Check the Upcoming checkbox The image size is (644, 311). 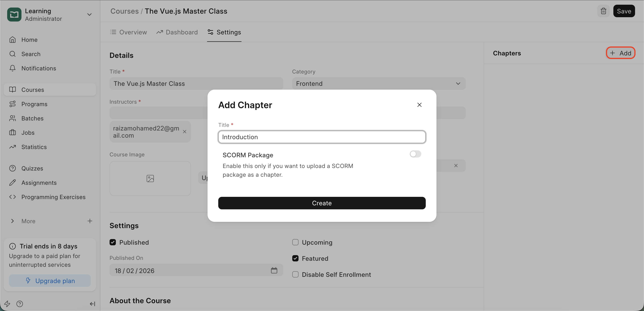pos(295,242)
